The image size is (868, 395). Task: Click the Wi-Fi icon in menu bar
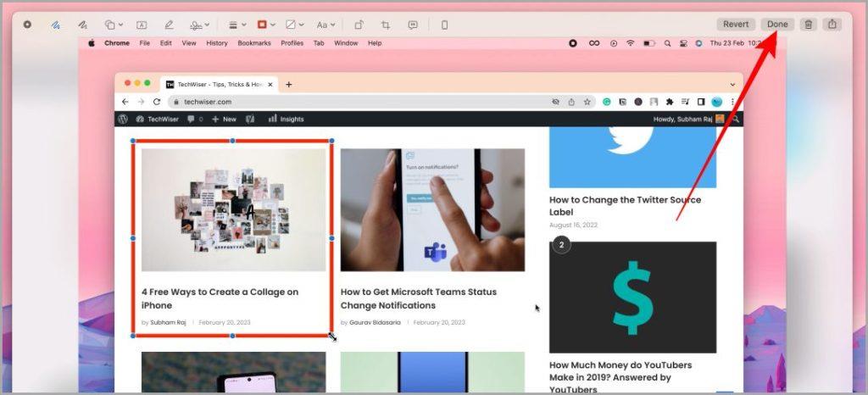(x=630, y=43)
